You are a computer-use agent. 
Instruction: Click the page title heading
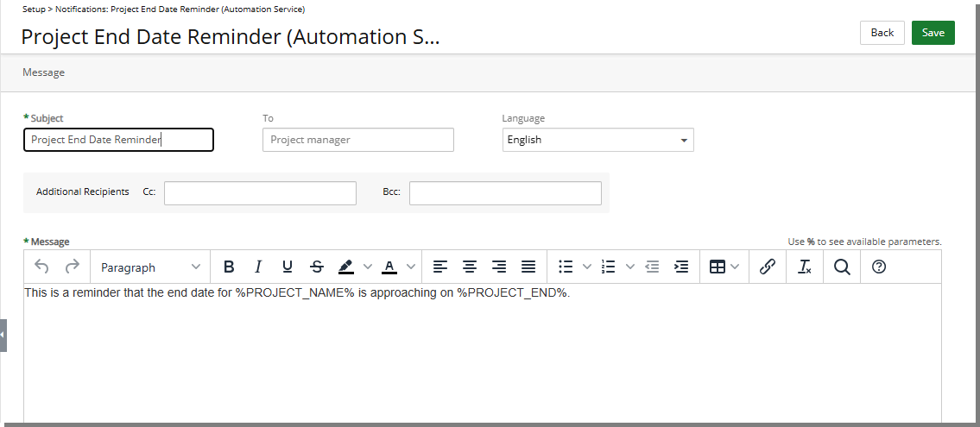point(231,37)
